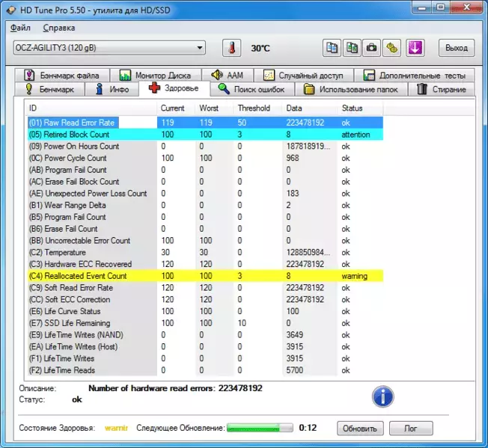This screenshot has height=448, width=488.
Task: Click the 'attention' status of Retired Block Count
Action: point(356,135)
